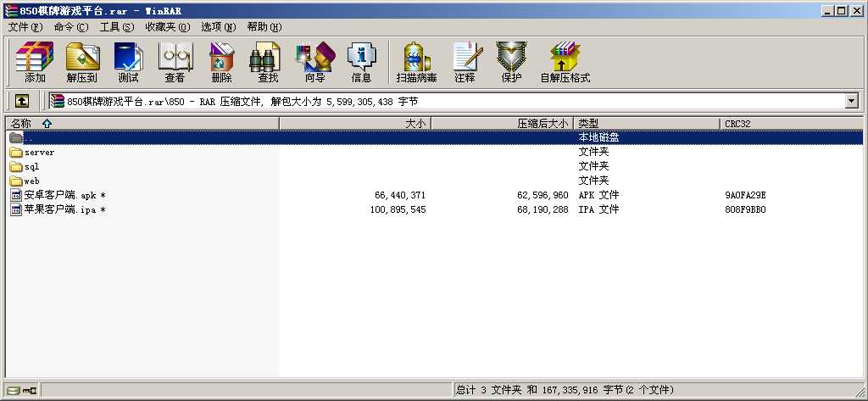
Task: Click size value 100,895,545
Action: [x=398, y=210]
